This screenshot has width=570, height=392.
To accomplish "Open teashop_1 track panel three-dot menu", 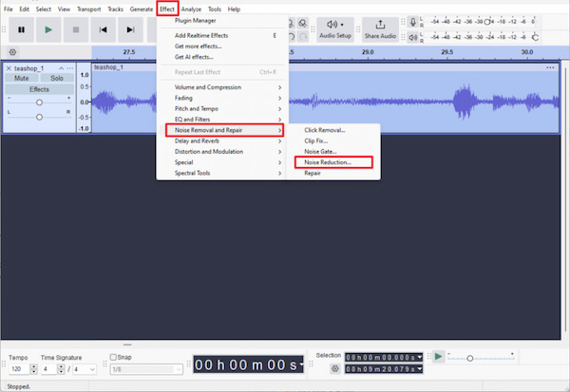I will (69, 68).
